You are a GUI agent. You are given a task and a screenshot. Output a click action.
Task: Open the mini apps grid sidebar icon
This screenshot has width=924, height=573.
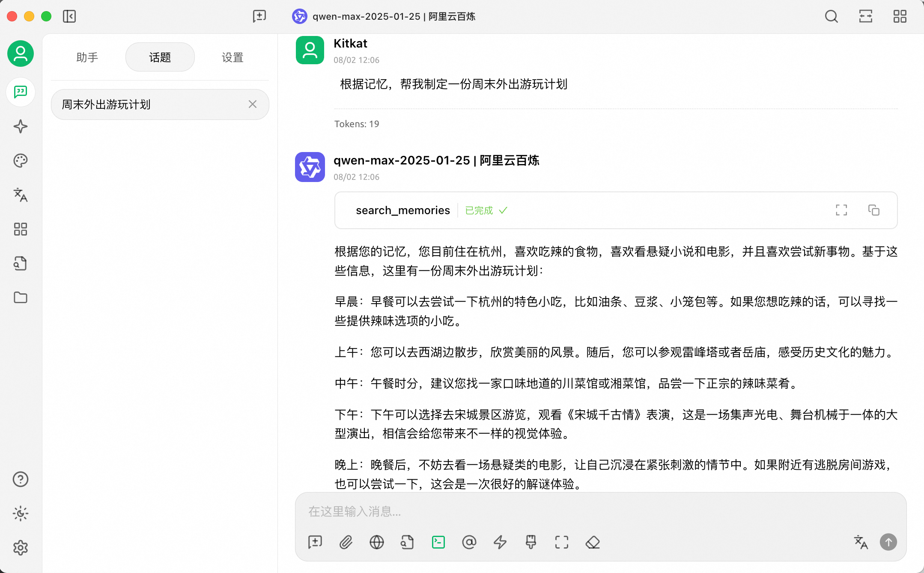click(x=21, y=229)
